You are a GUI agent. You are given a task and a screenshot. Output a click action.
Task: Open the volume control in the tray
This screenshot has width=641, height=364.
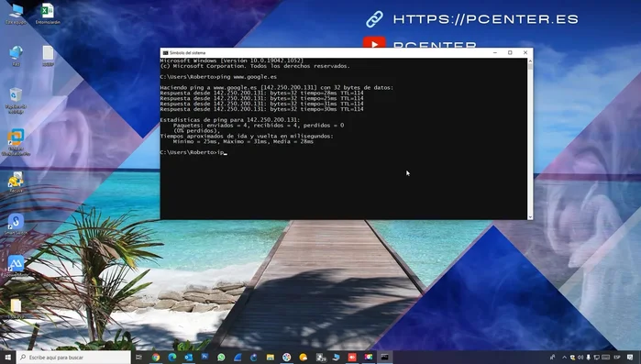(580, 357)
